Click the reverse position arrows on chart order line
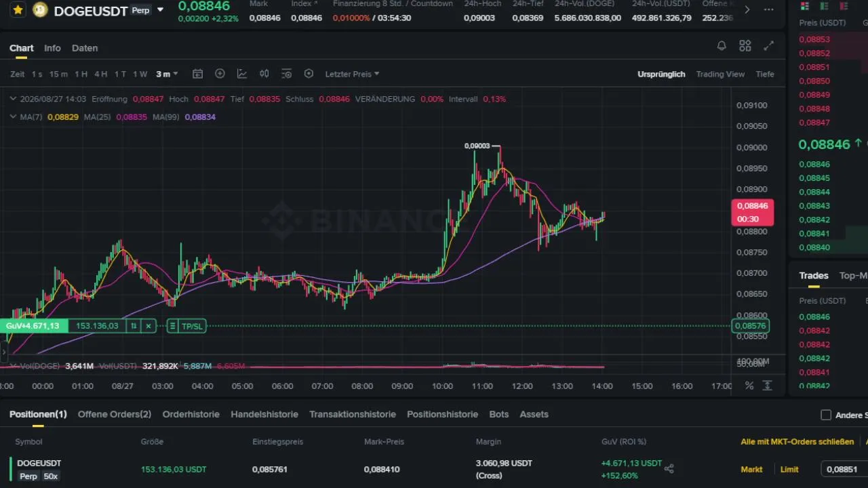The width and height of the screenshot is (868, 488). coord(134,326)
